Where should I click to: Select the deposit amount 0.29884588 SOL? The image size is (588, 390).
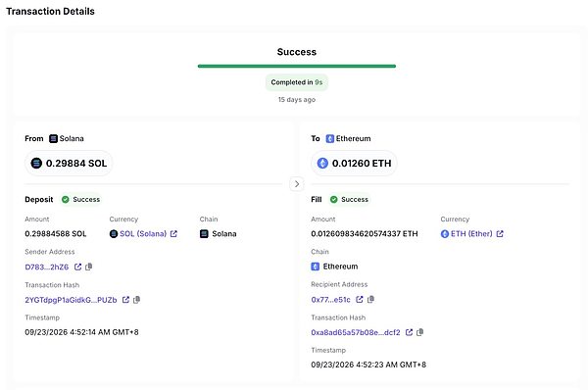coord(56,234)
